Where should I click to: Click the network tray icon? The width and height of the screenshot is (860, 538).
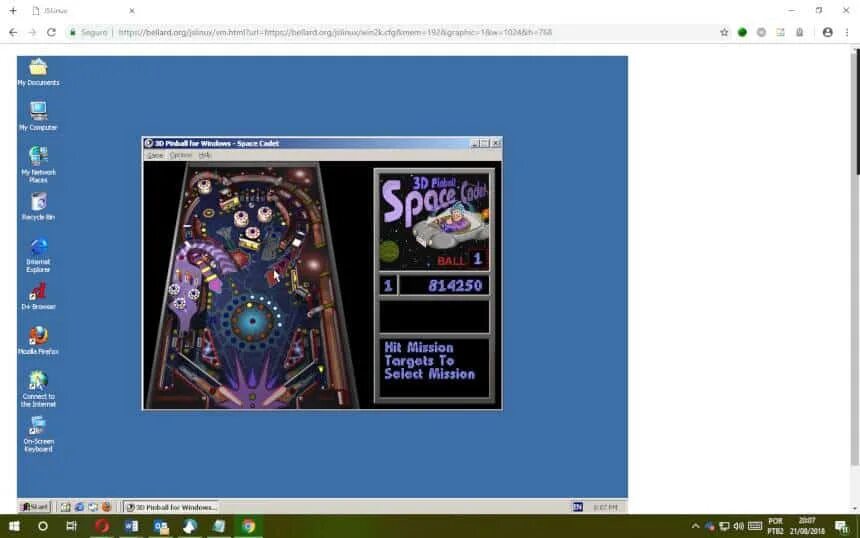[x=725, y=526]
